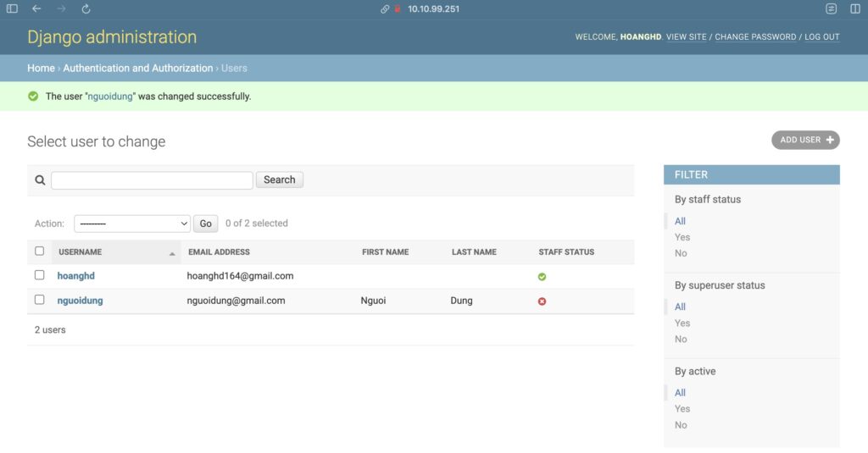Focus the user search input field

pyautogui.click(x=153, y=180)
